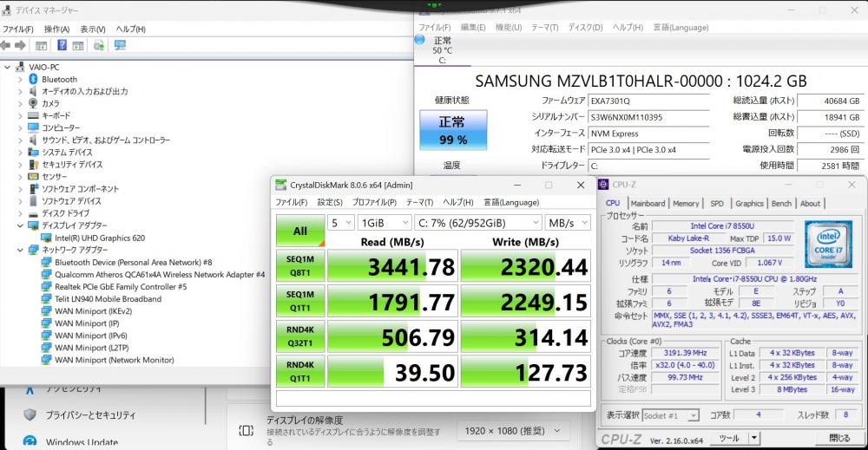
Task: Expand the Bluetooth category
Action: [x=20, y=79]
